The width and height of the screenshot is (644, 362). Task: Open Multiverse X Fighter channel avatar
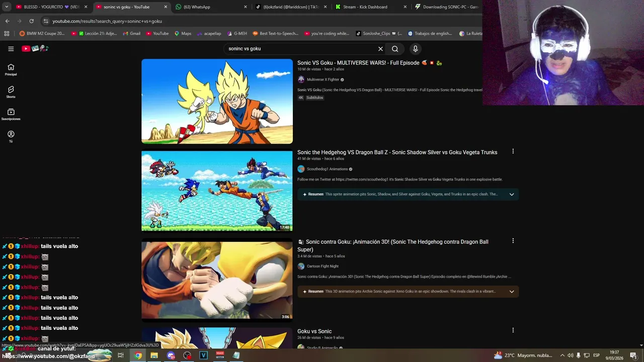[x=301, y=79]
